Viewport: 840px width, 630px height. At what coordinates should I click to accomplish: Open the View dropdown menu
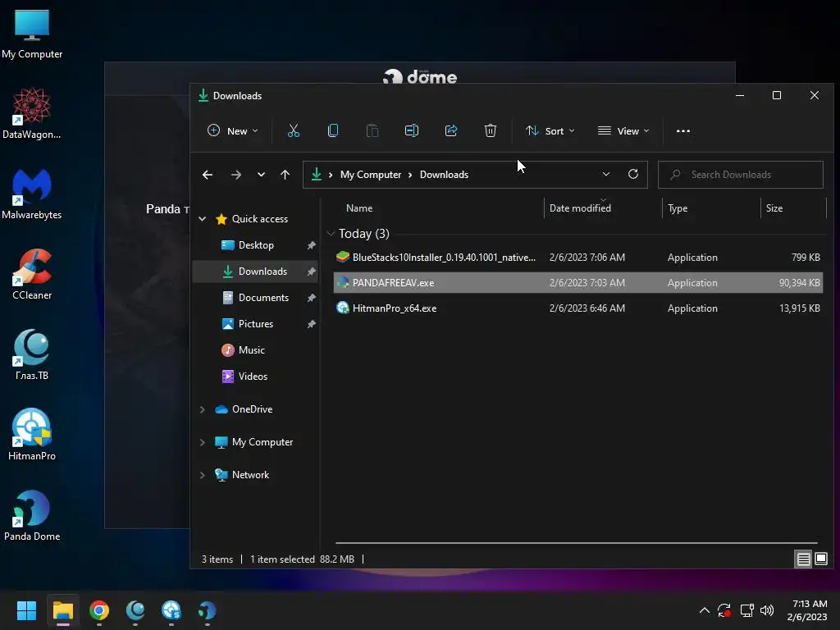point(623,130)
